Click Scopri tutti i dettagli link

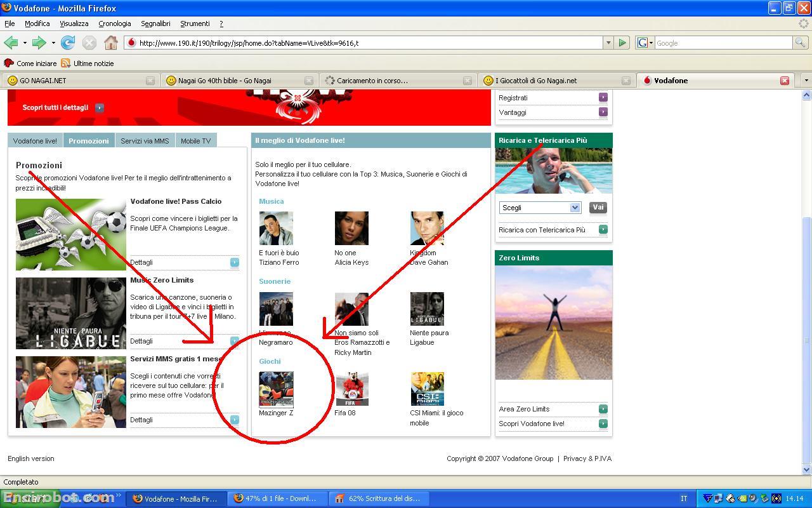coord(55,108)
